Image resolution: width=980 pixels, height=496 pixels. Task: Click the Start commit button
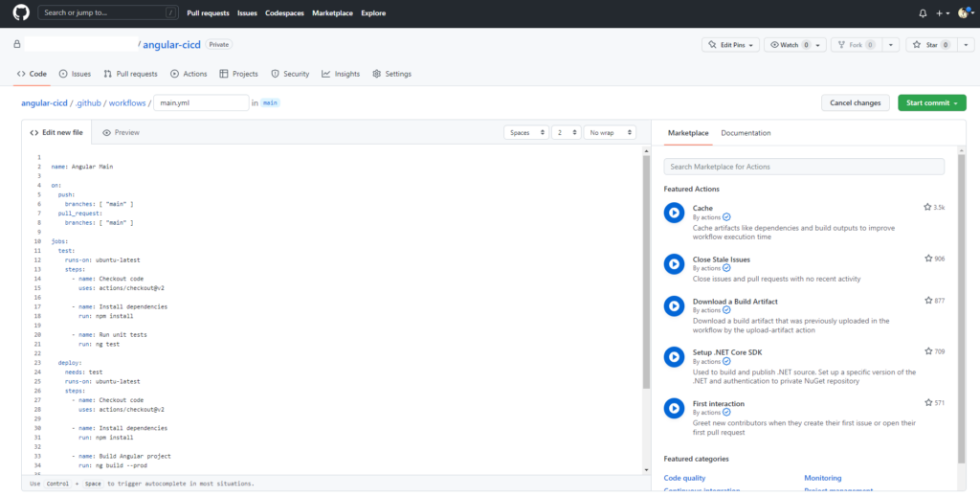tap(932, 102)
